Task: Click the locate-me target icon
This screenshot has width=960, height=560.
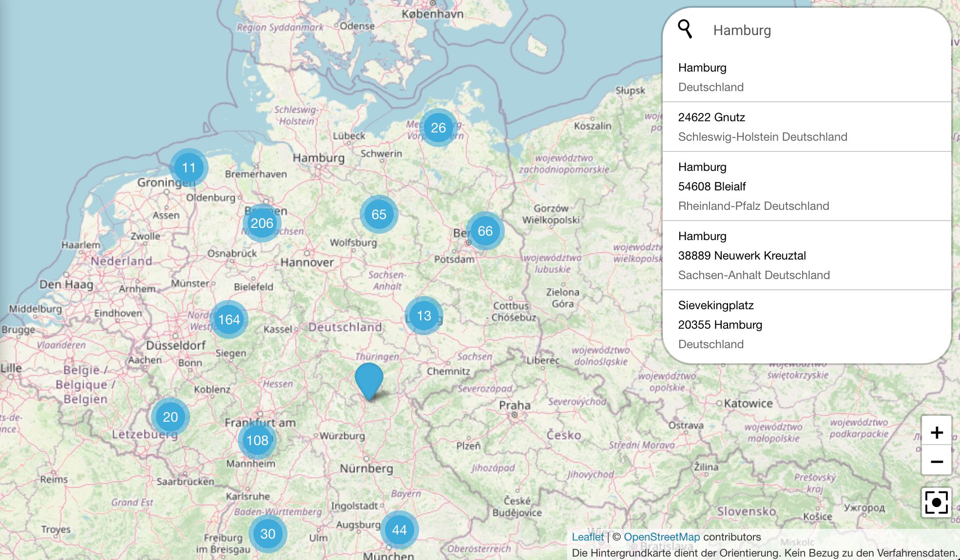Action: tap(936, 502)
